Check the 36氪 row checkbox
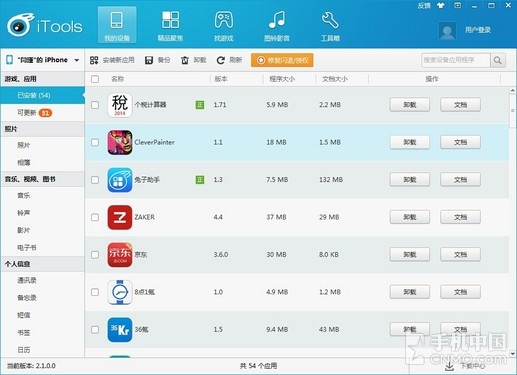 click(x=95, y=330)
